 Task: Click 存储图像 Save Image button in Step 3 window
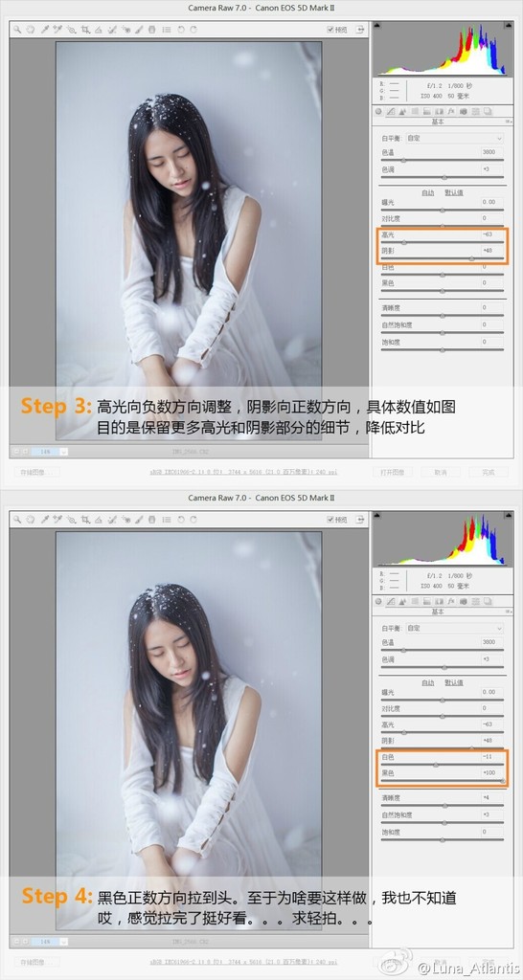click(37, 473)
